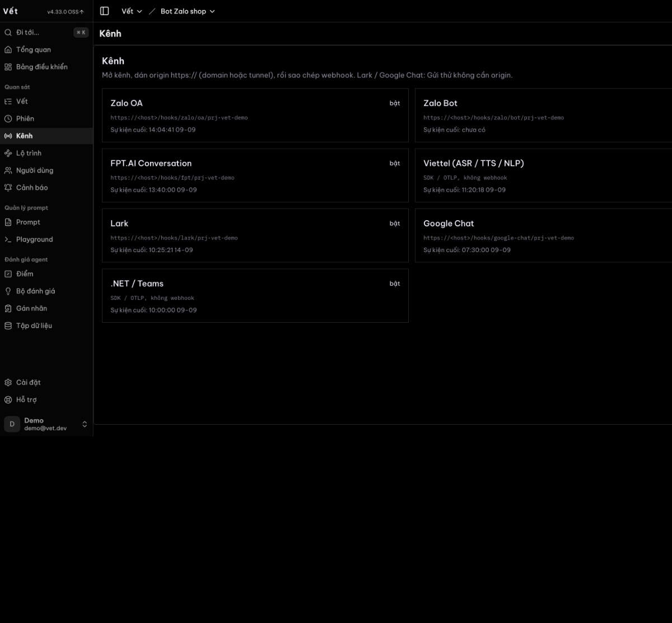Open the Playground menu item
Viewport: 672px width, 623px height.
tap(46, 240)
